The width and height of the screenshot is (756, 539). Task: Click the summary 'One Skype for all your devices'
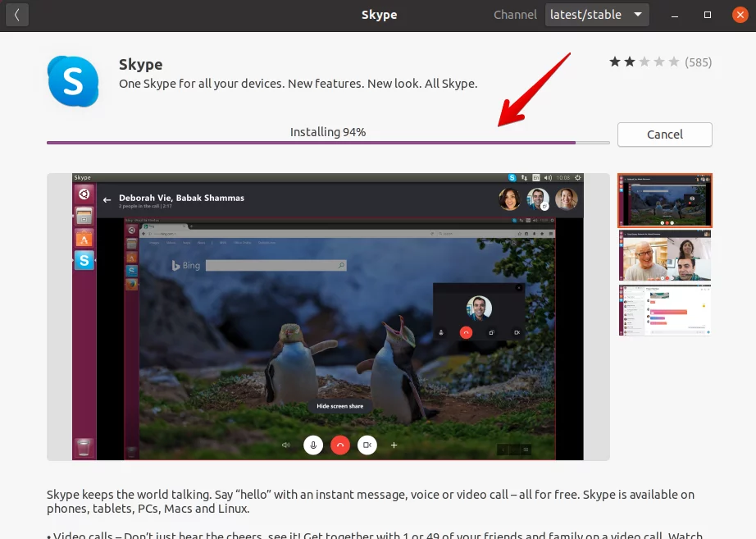click(x=298, y=84)
